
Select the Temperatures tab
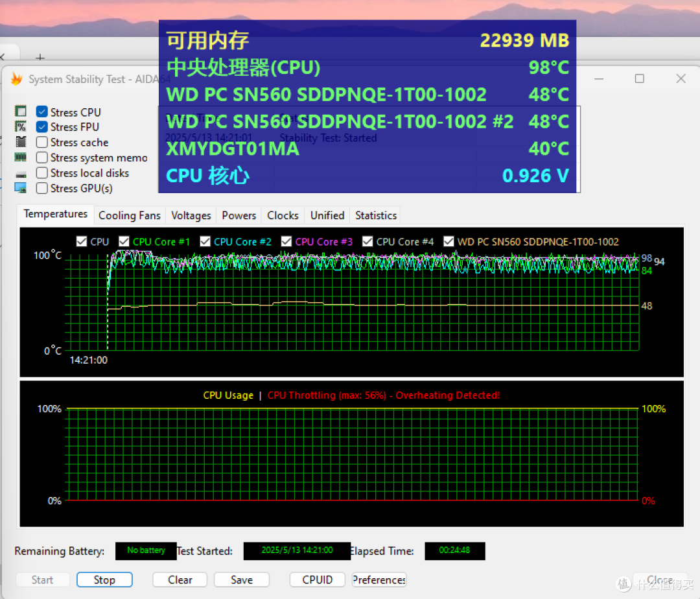pyautogui.click(x=56, y=214)
